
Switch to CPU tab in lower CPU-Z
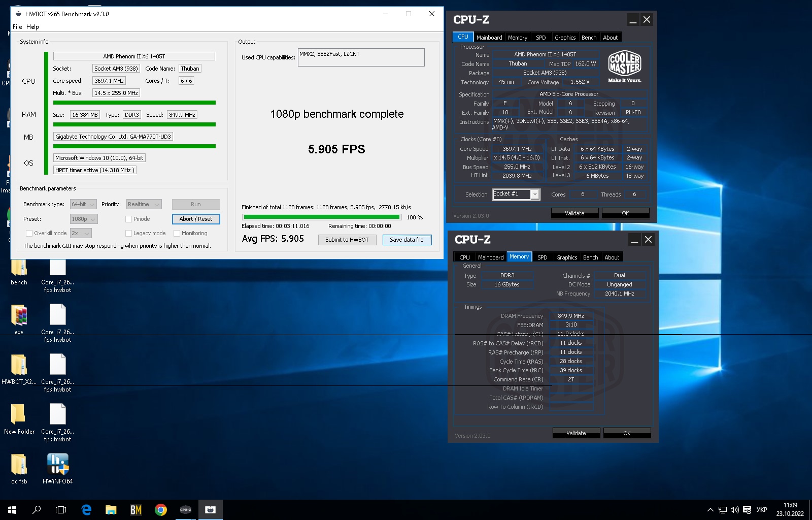tap(464, 257)
